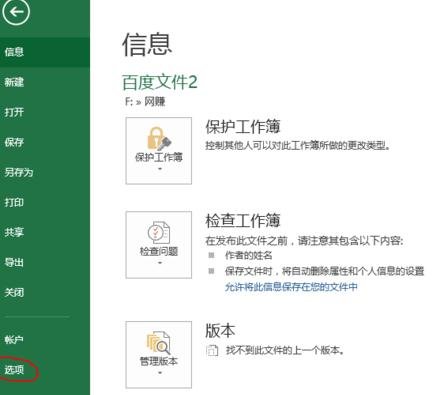Click the Check for Issues document icon
437x395 pixels.
[159, 233]
